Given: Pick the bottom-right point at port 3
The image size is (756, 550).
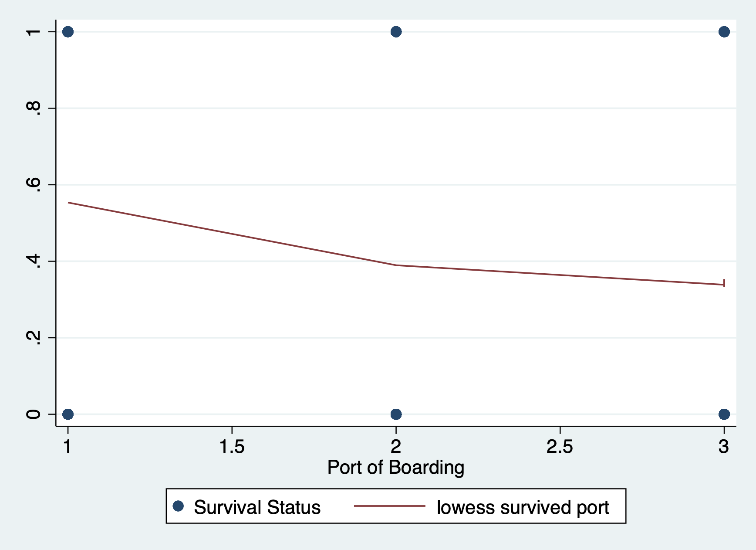Looking at the screenshot, I should point(724,414).
